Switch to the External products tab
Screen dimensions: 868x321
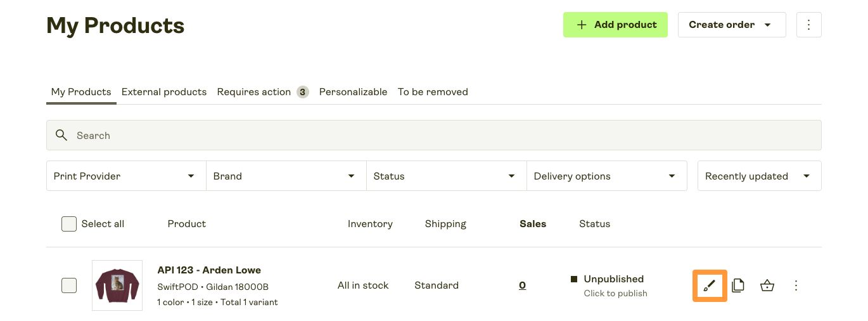coord(164,92)
